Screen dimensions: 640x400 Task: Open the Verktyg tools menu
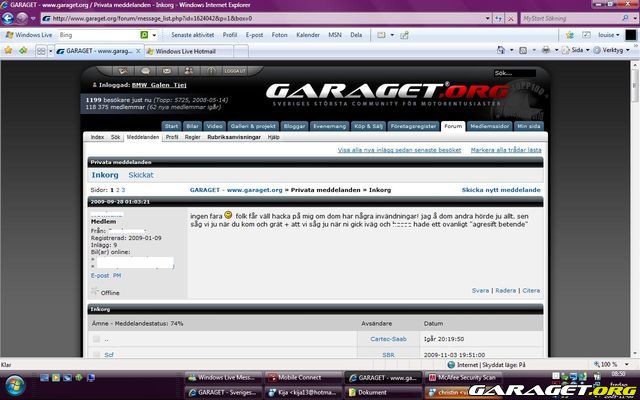point(611,50)
